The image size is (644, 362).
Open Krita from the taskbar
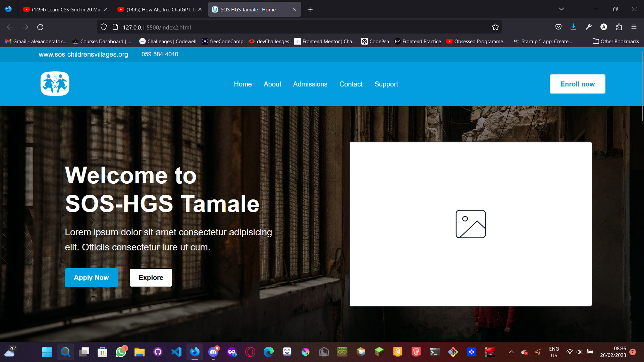305,352
